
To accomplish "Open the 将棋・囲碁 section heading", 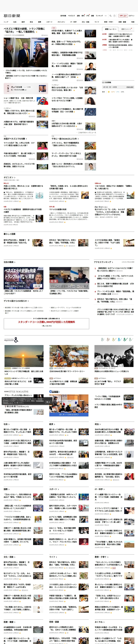I will (54, 622).
